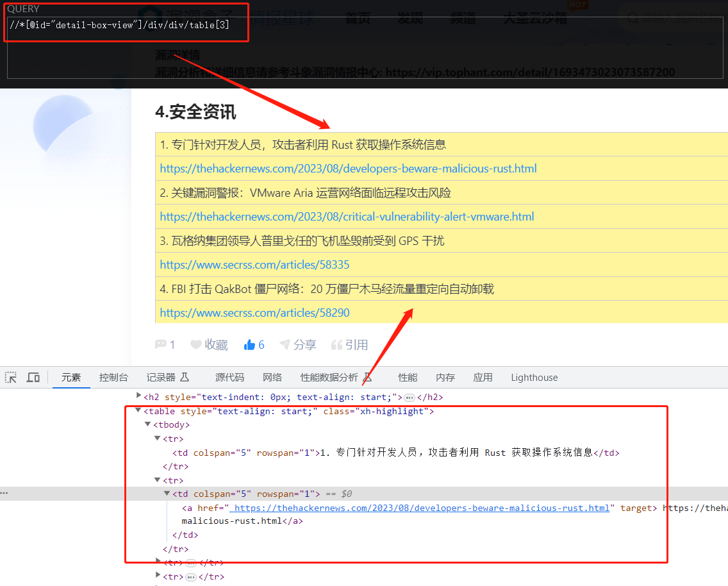The width and height of the screenshot is (728, 586).
Task: Expand the last collapsed tr node
Action: coord(158,575)
